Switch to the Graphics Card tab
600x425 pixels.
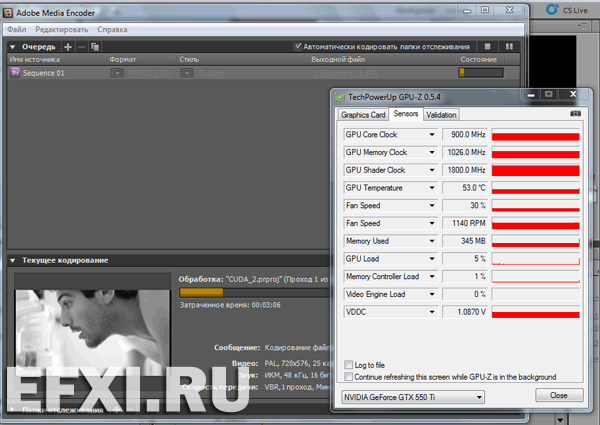tap(363, 115)
